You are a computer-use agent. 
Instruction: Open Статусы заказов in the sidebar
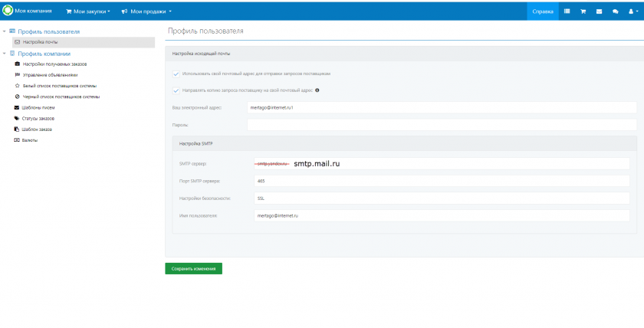[38, 119]
